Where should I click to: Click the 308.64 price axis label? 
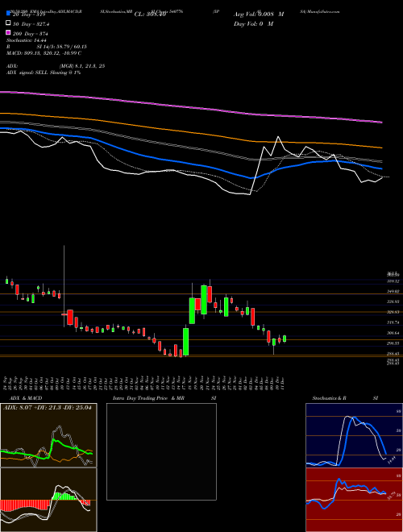pyautogui.click(x=393, y=333)
